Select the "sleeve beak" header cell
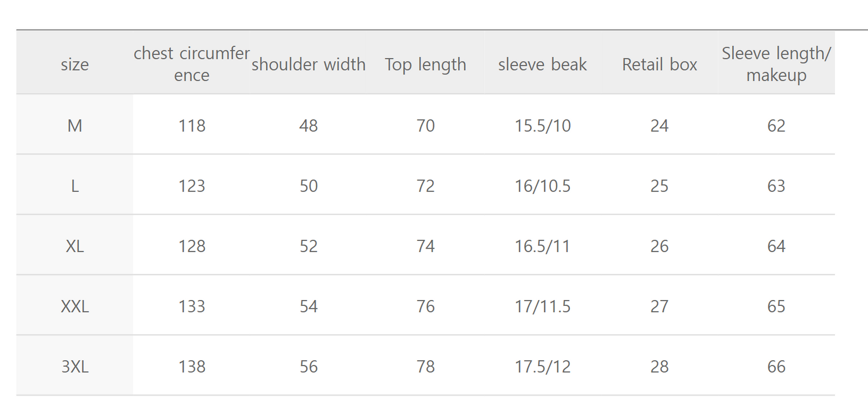This screenshot has height=413, width=868. tap(542, 64)
